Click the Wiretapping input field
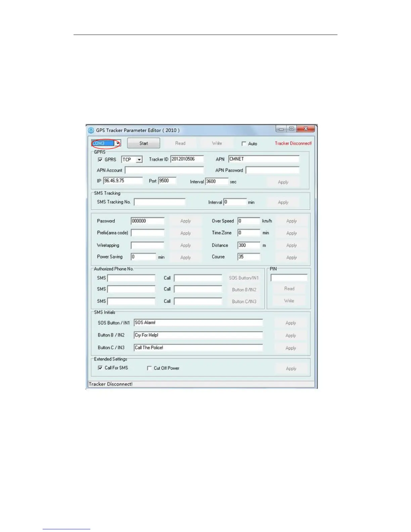Viewport: 411px width, 532px height. 147,245
